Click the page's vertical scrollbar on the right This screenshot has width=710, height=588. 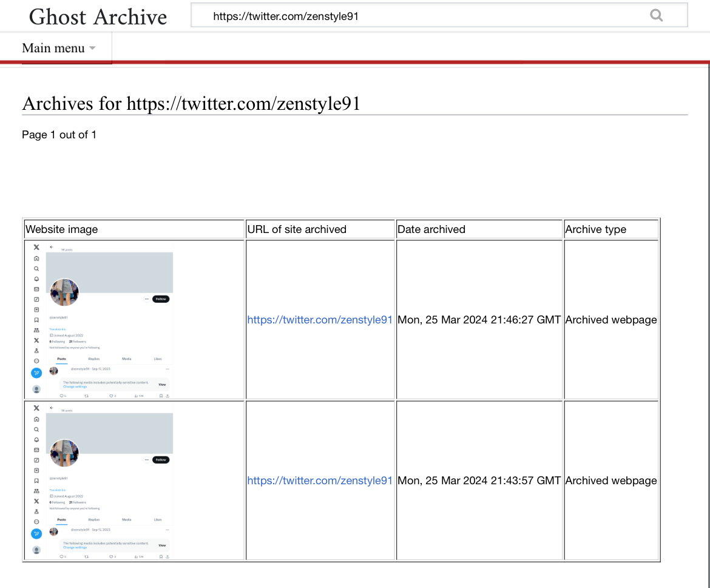click(708, 326)
